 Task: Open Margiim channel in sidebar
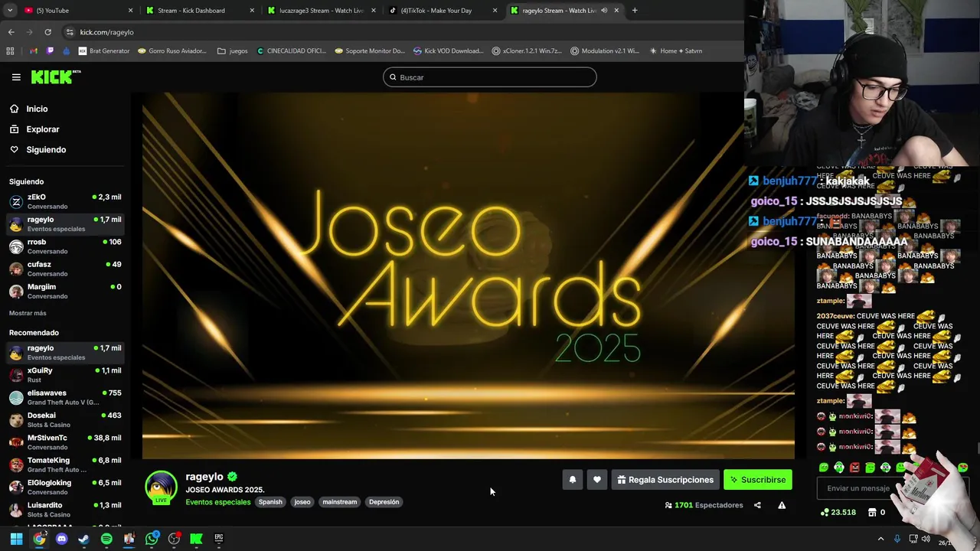point(65,291)
